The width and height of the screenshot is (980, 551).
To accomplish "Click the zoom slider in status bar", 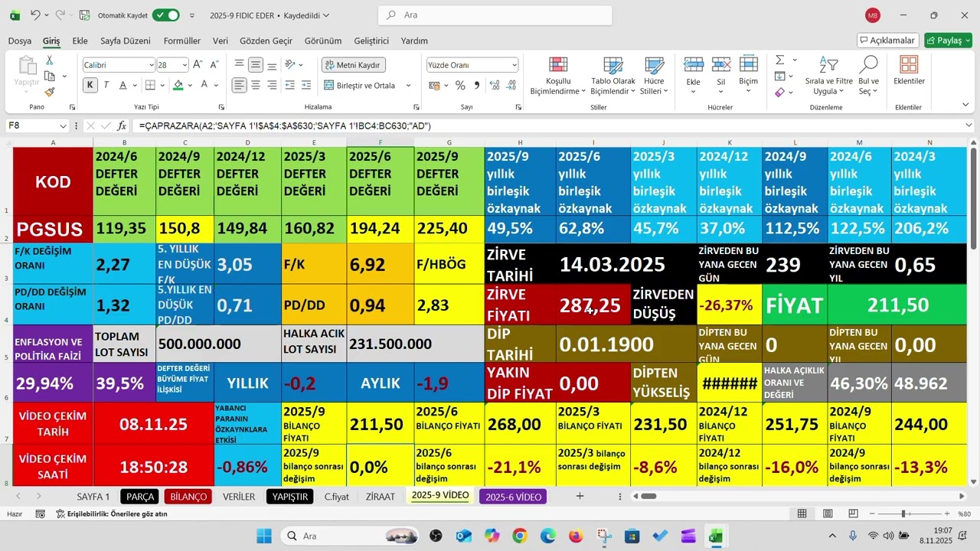I will coord(903,514).
